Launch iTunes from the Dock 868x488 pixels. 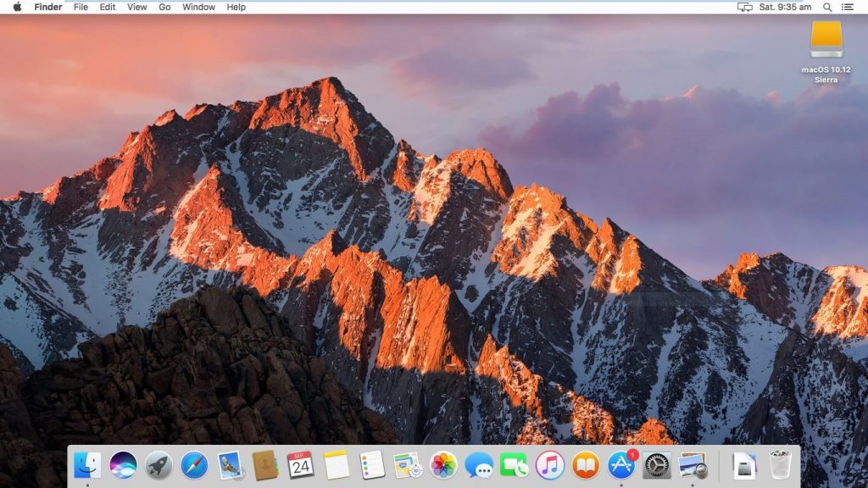[x=549, y=464]
